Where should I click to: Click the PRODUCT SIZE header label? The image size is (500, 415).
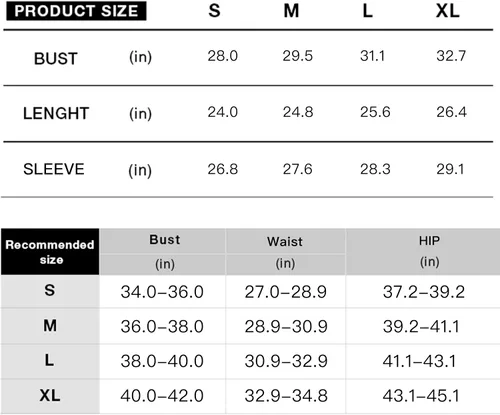pos(76,11)
